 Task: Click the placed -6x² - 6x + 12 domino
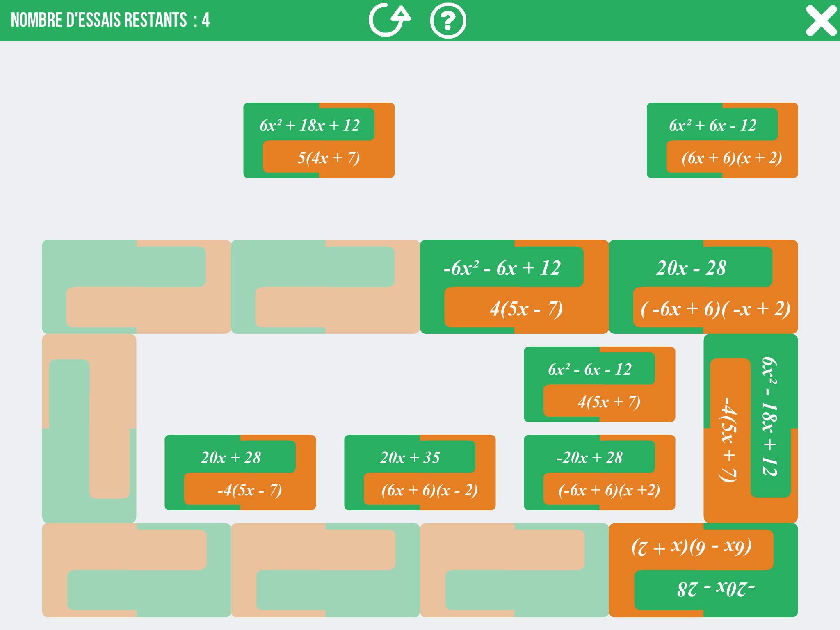pos(514,287)
